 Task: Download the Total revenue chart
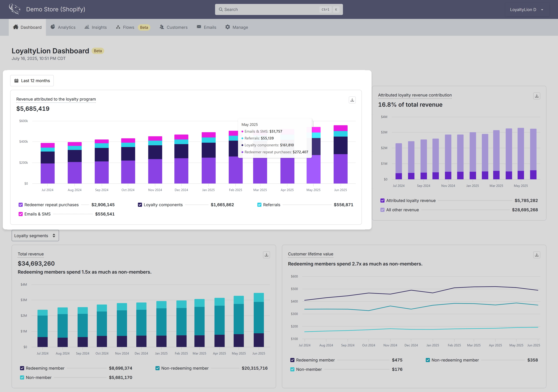click(x=266, y=255)
